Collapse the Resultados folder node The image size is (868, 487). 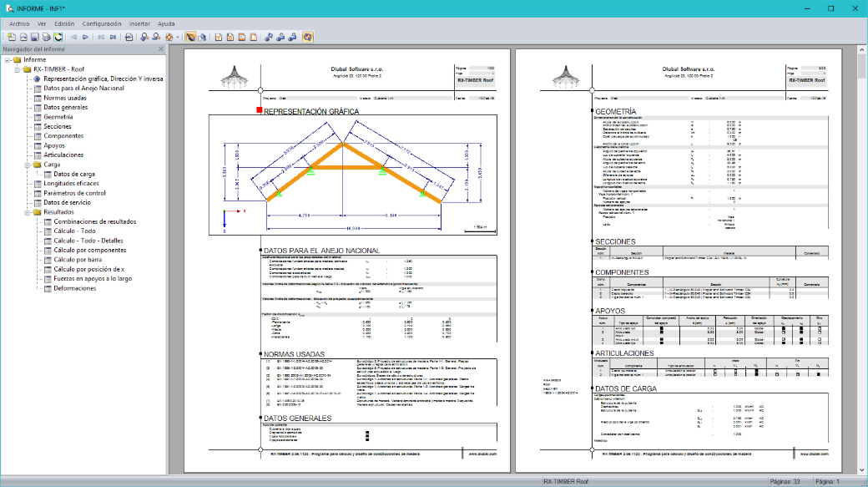(27, 212)
